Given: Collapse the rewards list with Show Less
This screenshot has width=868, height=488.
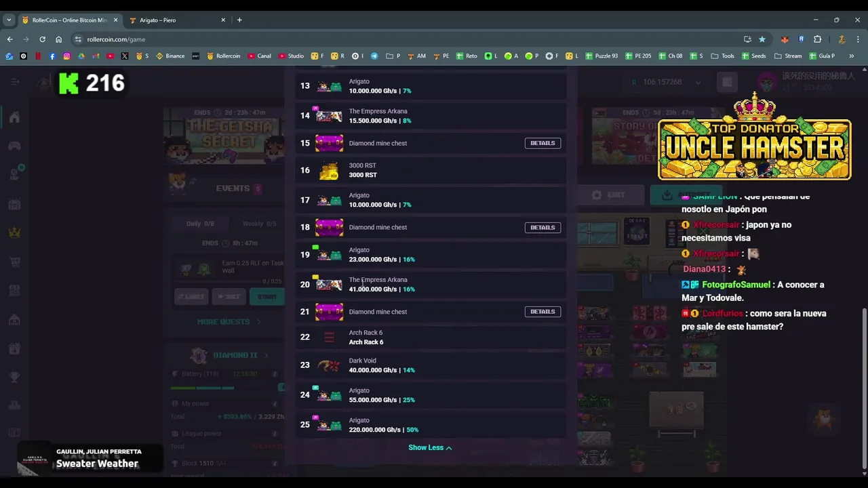Looking at the screenshot, I should (x=430, y=447).
